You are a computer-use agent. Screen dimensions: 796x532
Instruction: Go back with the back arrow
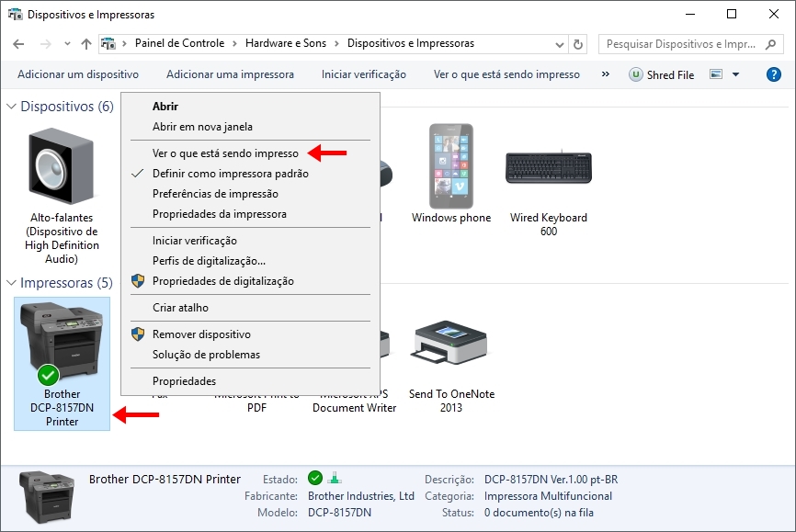coord(18,44)
